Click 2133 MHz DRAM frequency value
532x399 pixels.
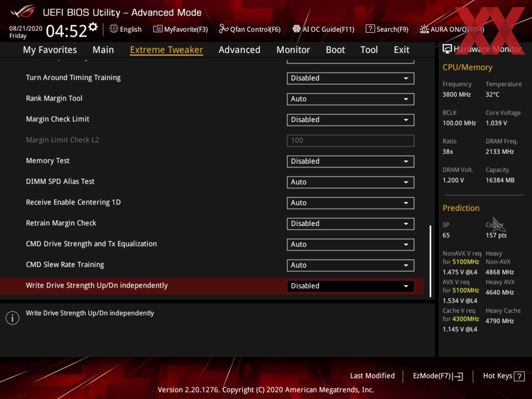point(500,152)
